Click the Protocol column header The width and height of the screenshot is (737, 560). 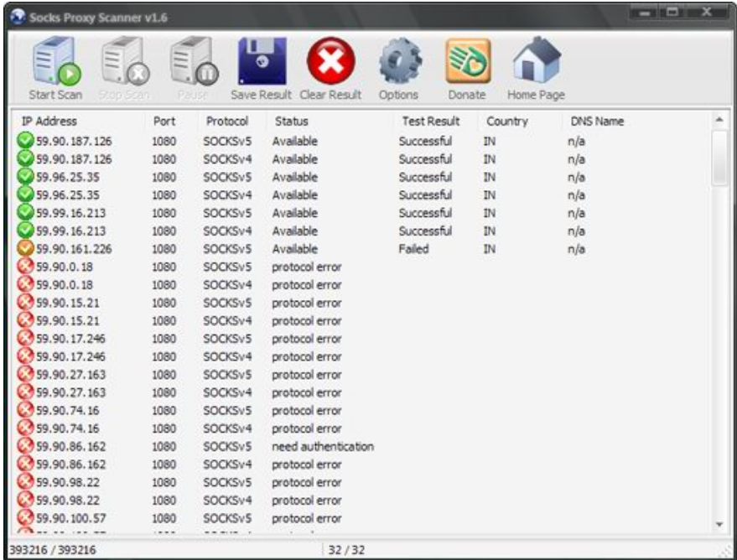(226, 122)
